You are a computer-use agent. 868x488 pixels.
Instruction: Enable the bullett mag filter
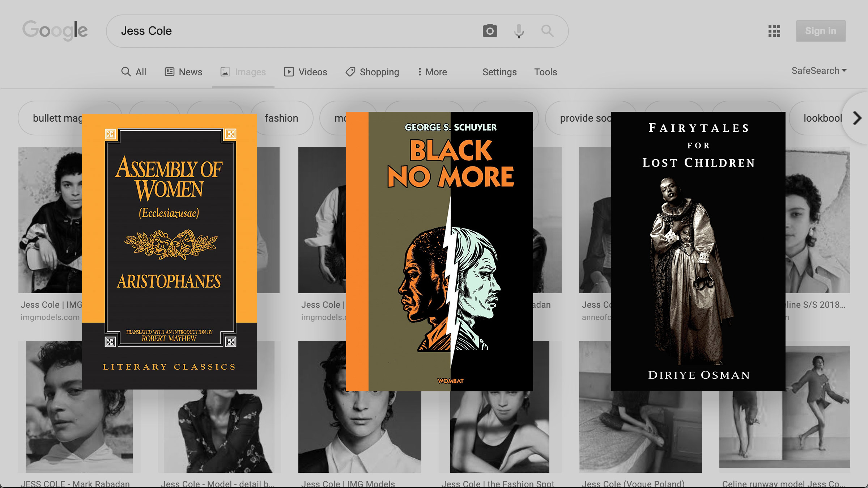pyautogui.click(x=58, y=118)
